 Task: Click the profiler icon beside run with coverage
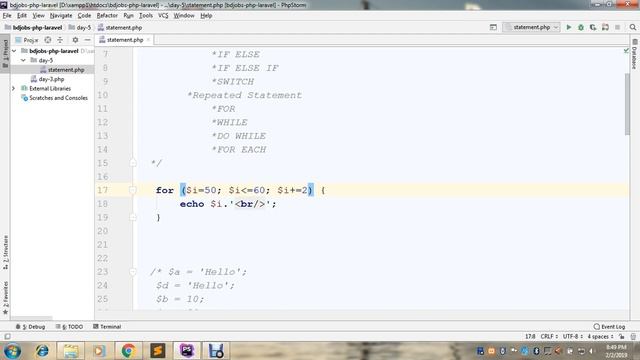(605, 27)
